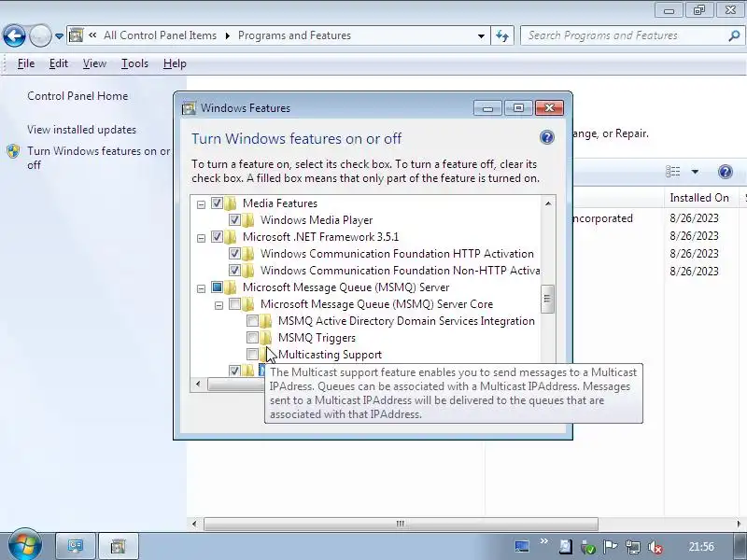Click the 21:56 clock in system tray
This screenshot has height=560, width=747.
tap(701, 547)
